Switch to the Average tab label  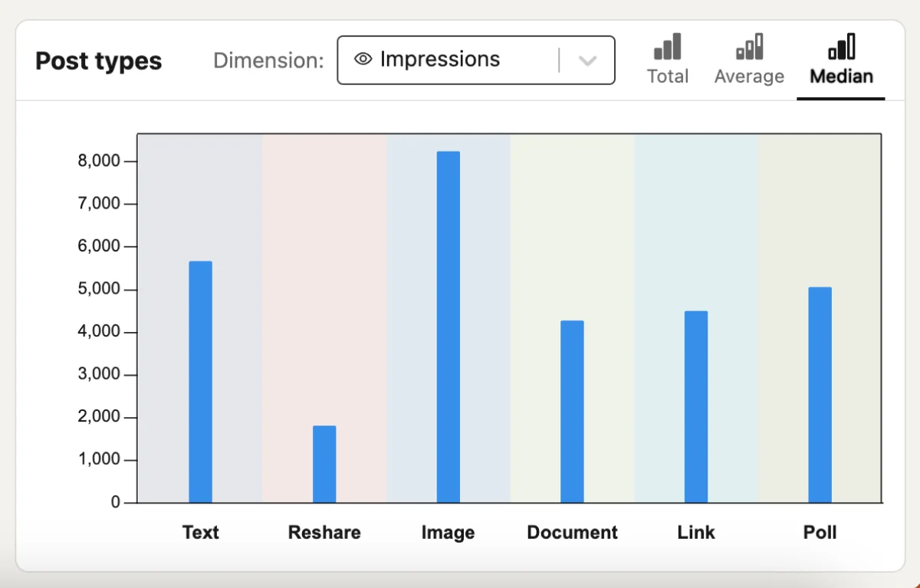[x=749, y=77]
